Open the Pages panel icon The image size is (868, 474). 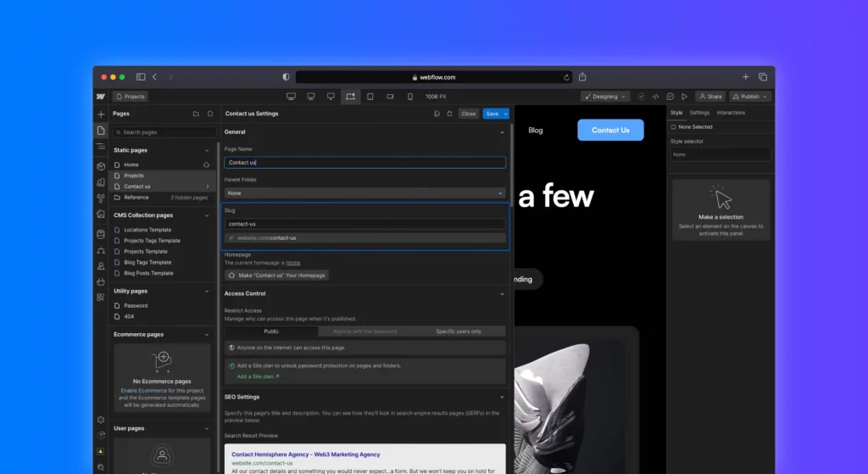coord(101,131)
